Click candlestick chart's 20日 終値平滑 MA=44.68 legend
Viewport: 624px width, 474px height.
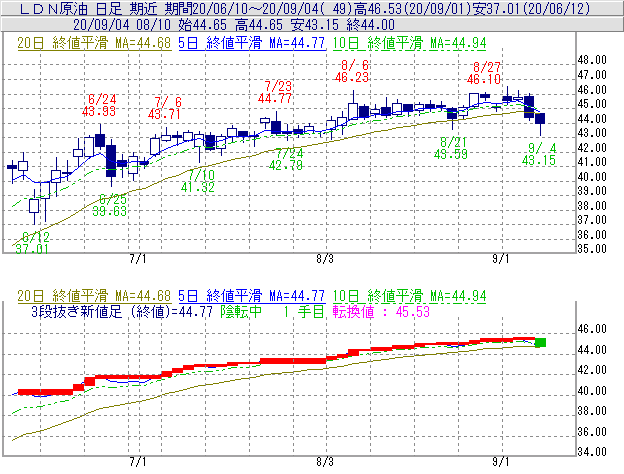[x=94, y=43]
